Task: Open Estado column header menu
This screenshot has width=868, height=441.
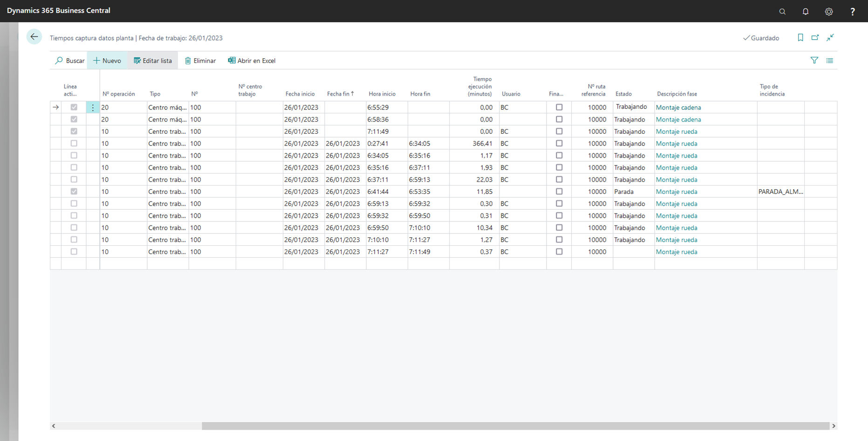Action: pos(623,94)
